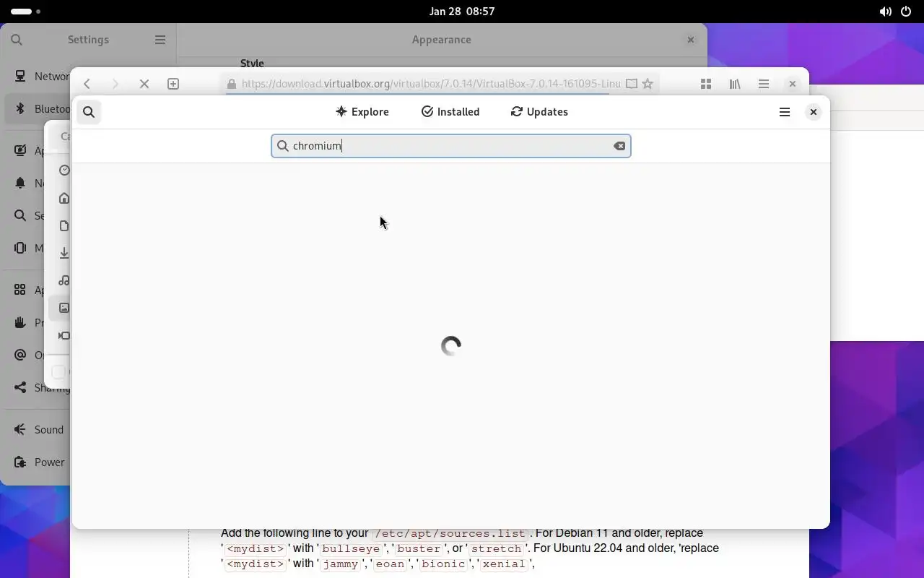
Task: Switch to the Explore tab
Action: pyautogui.click(x=362, y=112)
